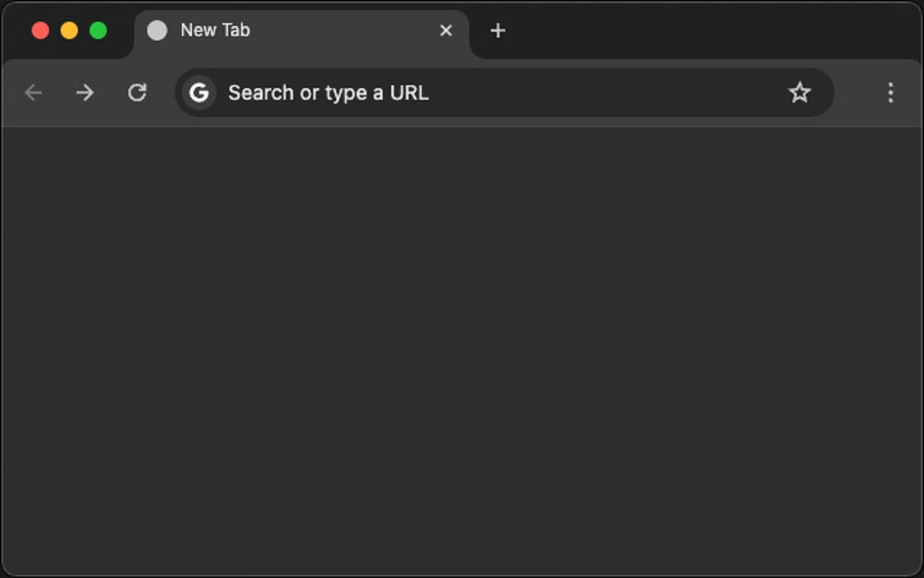The width and height of the screenshot is (924, 578).
Task: Click the New Tab title label
Action: [x=215, y=30]
